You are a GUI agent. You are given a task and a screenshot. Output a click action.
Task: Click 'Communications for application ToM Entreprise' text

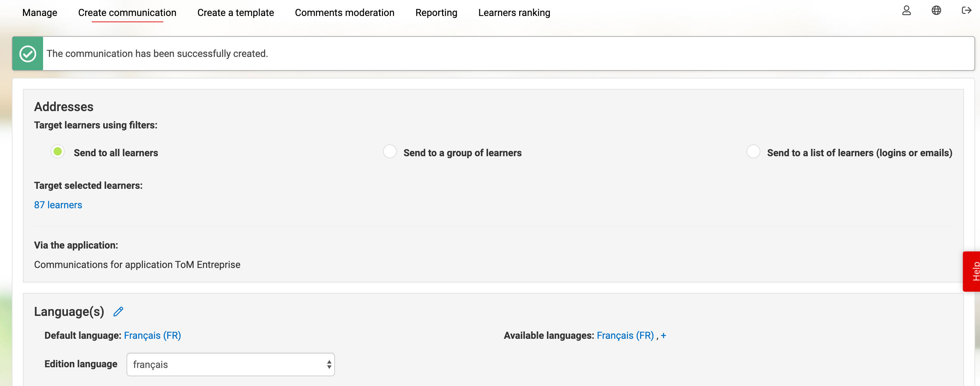click(x=137, y=265)
